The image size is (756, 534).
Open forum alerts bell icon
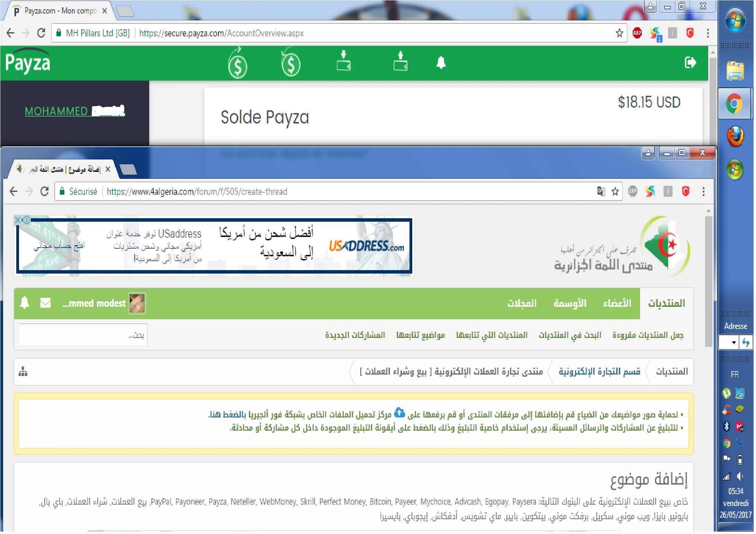[25, 303]
